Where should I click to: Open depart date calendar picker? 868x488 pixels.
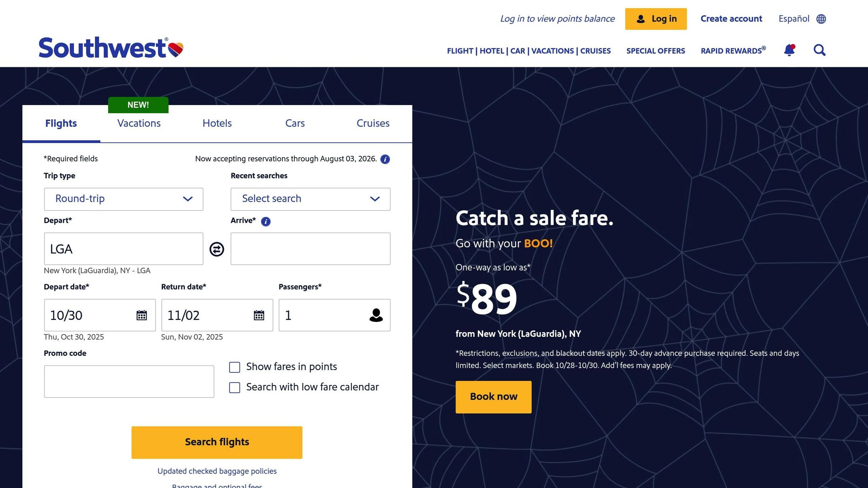tap(142, 315)
